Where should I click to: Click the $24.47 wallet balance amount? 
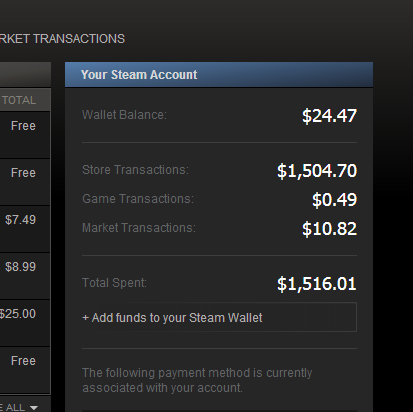pyautogui.click(x=329, y=116)
